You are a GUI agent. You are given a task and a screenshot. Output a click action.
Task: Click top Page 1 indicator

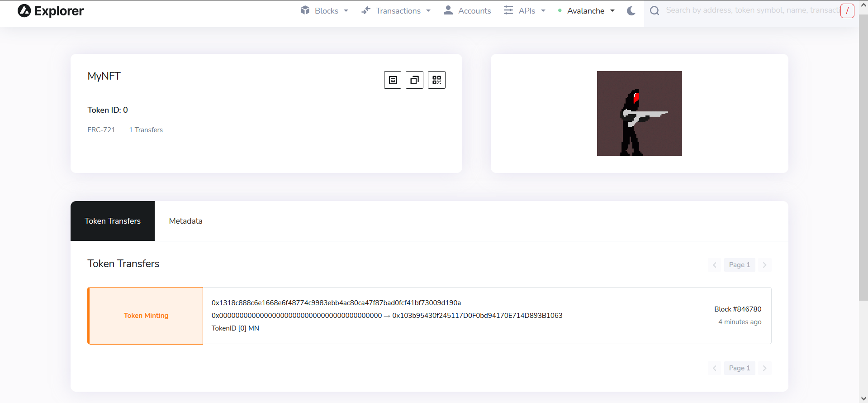click(740, 265)
